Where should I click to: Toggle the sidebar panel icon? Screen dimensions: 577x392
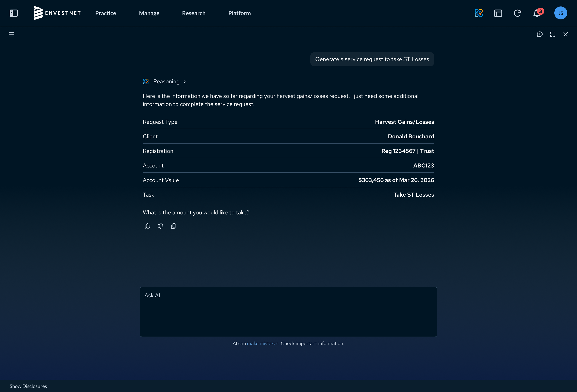point(14,13)
